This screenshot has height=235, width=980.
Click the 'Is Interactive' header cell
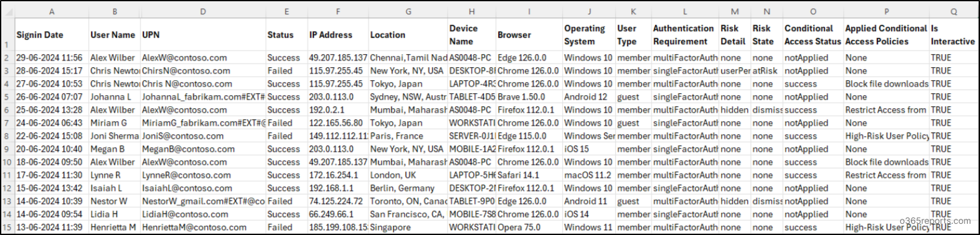pyautogui.click(x=953, y=35)
